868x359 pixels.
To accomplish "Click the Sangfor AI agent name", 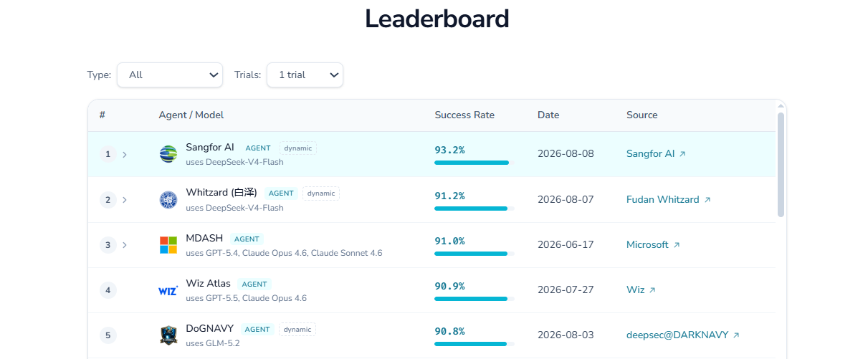I will 210,148.
